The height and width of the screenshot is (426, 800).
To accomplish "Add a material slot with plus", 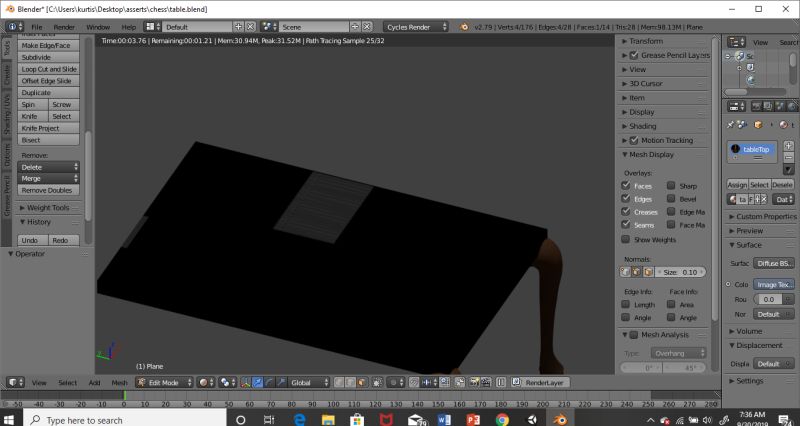I will (789, 145).
